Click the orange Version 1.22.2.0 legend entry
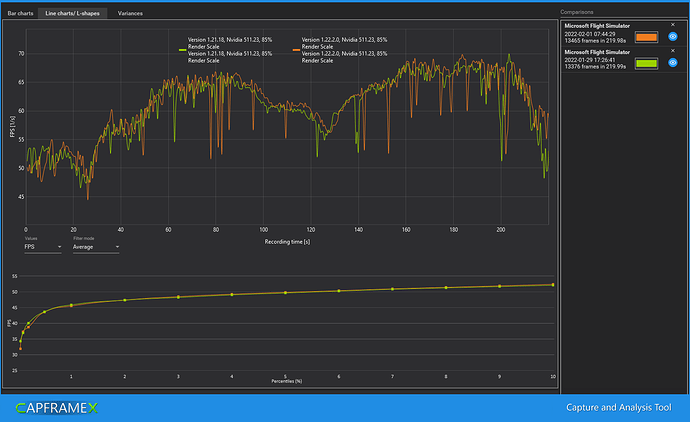Screen dimensions: 690x422 pyautogui.click(x=340, y=50)
